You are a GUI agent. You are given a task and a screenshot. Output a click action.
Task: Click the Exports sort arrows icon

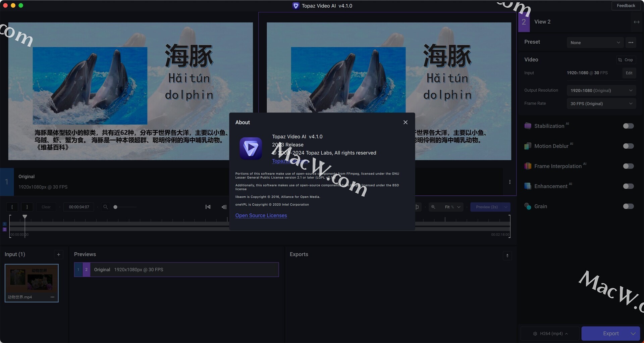point(507,256)
